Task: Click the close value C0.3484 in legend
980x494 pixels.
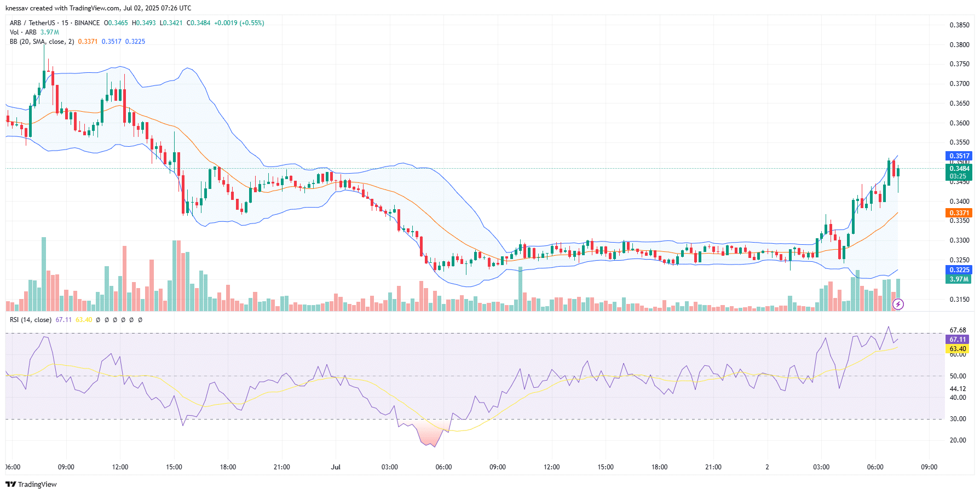Action: click(x=198, y=23)
